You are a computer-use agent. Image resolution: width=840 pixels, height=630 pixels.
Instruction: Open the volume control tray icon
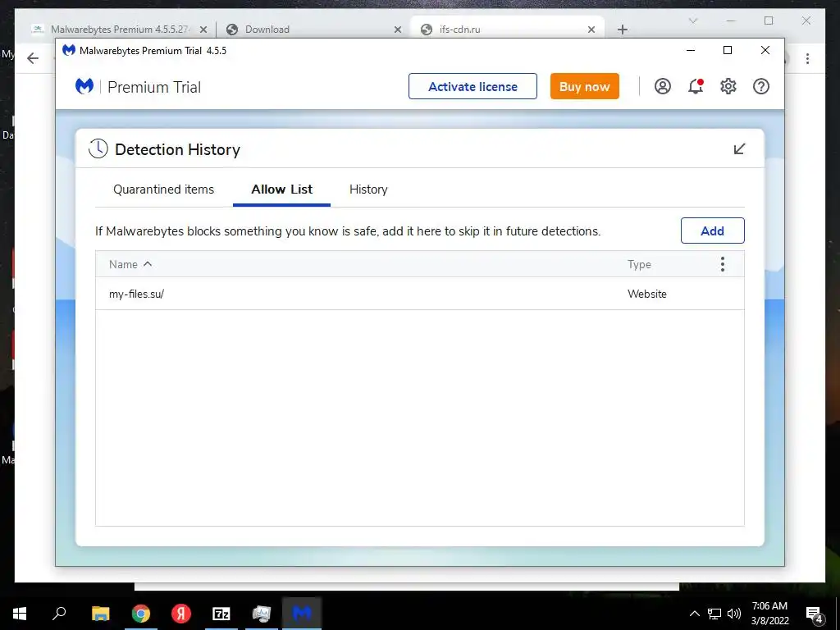(x=734, y=614)
